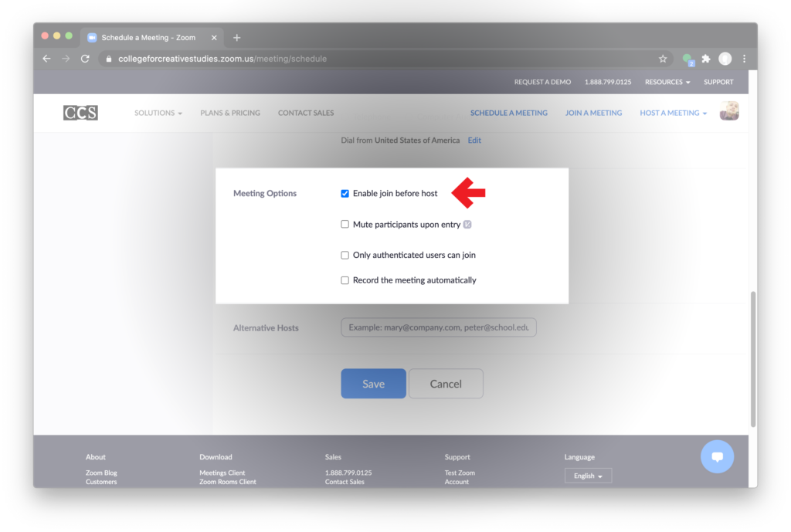Check Record the meeting automatically
The height and width of the screenshot is (532, 791).
(x=345, y=280)
